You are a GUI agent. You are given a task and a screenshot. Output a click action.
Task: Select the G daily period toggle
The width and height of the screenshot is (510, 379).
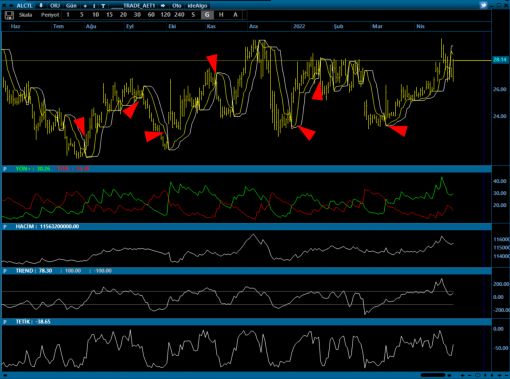[x=207, y=15]
